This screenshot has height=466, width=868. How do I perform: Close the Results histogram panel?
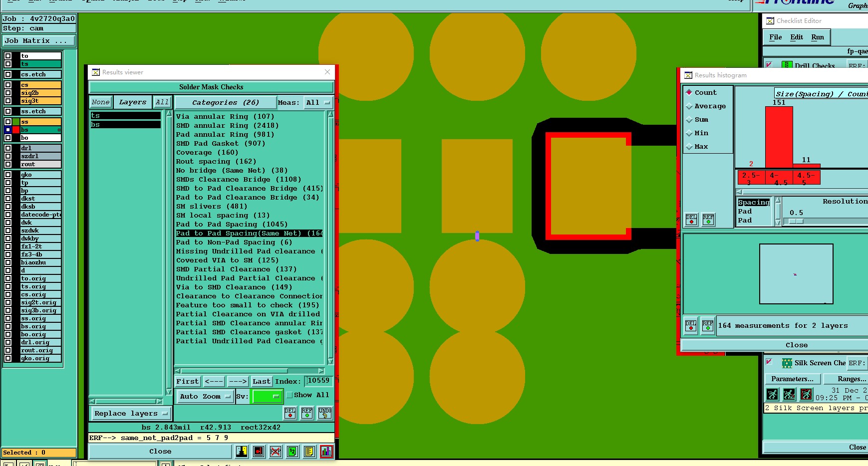pos(796,345)
